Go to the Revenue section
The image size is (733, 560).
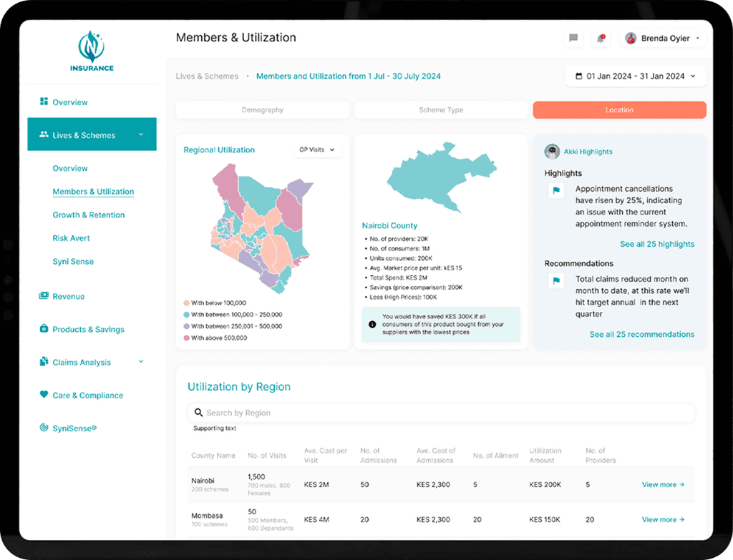click(x=68, y=296)
